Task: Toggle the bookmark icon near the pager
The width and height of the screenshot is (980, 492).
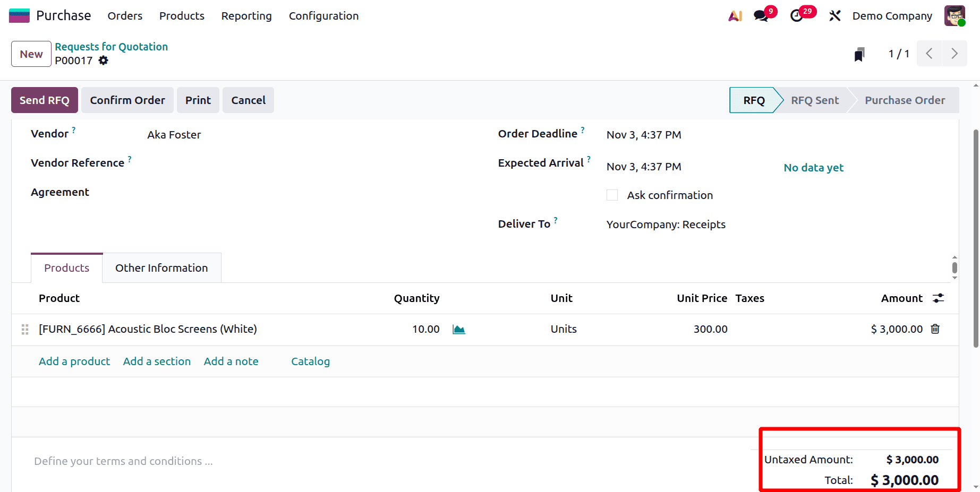Action: pos(859,54)
